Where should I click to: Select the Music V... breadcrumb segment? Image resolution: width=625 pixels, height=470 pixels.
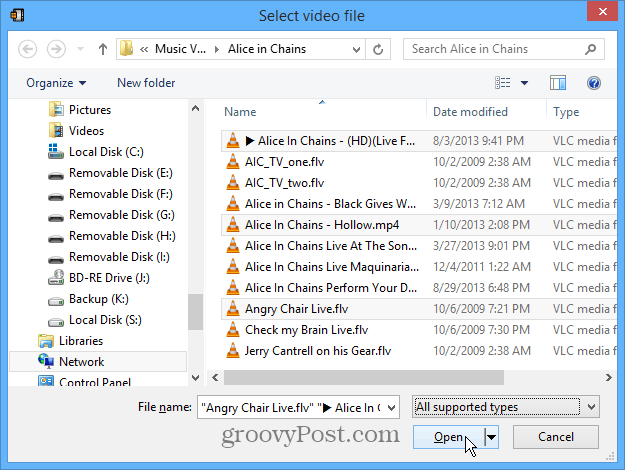click(180, 49)
